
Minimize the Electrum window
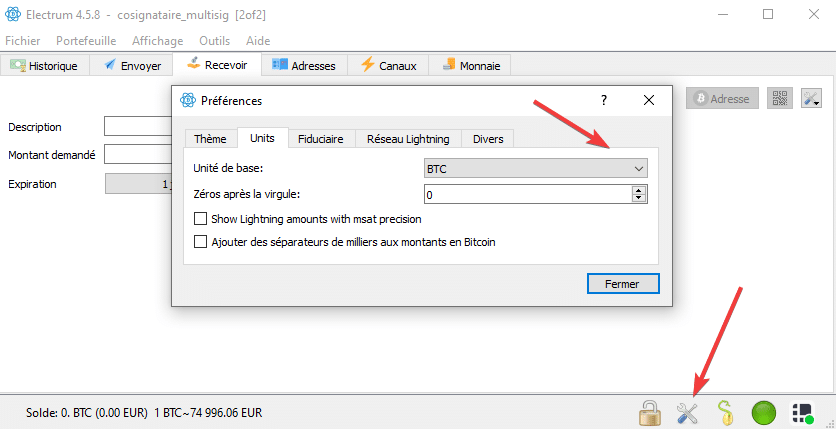tap(722, 14)
